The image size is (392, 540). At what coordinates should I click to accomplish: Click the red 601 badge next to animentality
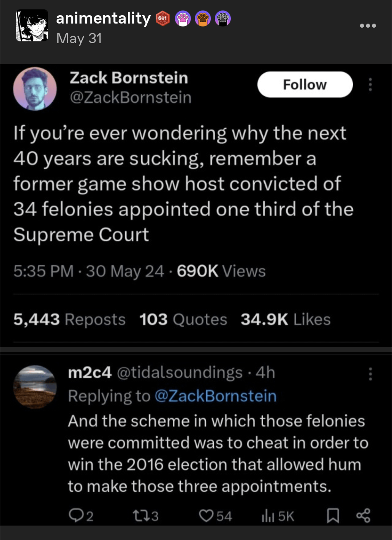[163, 19]
